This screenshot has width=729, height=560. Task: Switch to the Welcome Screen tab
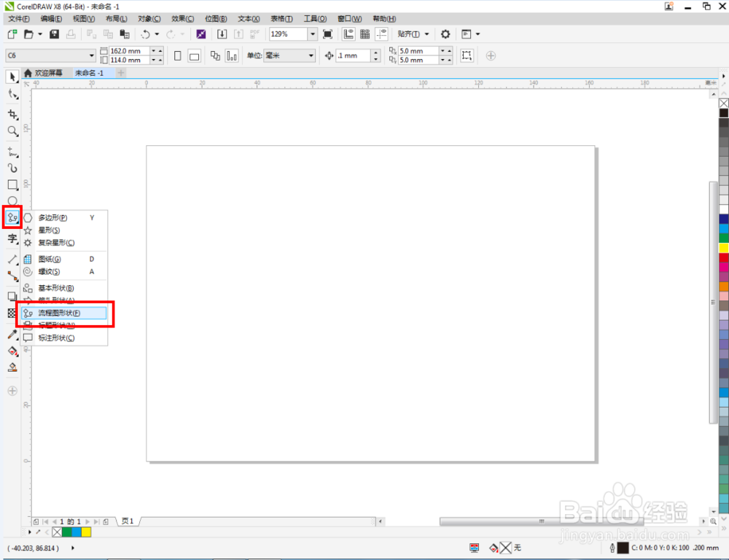43,73
